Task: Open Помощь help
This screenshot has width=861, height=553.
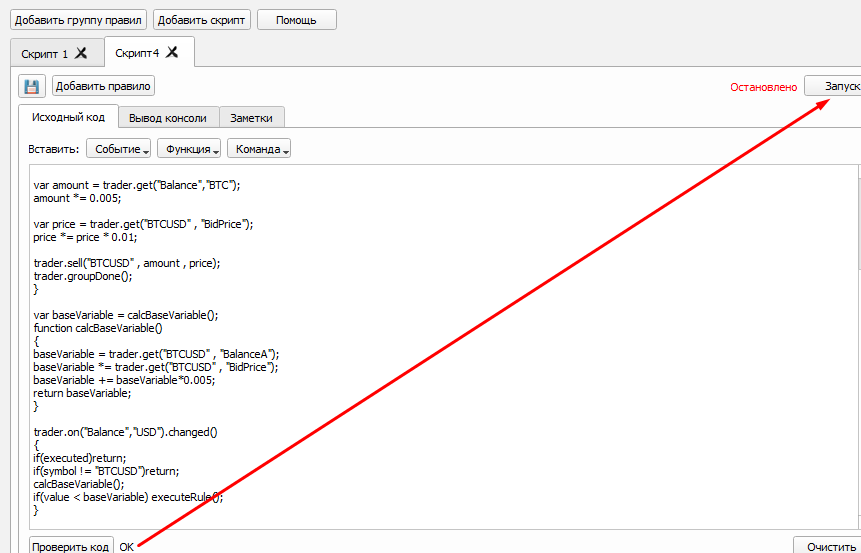Action: tap(296, 20)
